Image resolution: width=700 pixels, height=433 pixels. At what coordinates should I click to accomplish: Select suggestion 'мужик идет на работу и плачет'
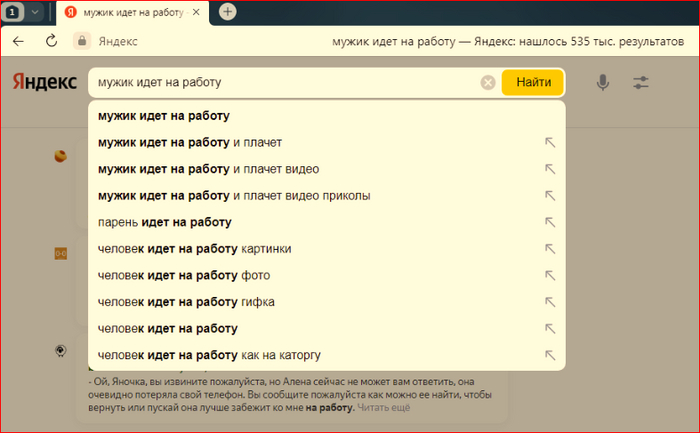[x=190, y=142]
